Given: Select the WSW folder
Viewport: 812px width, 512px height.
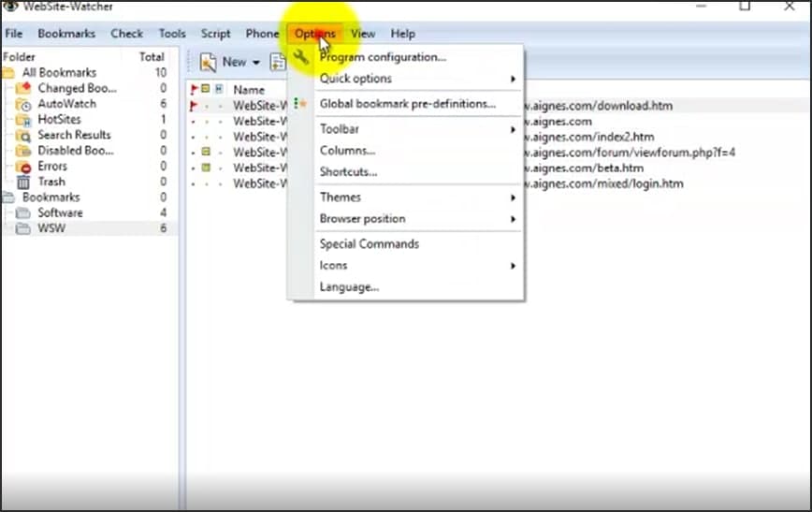Looking at the screenshot, I should pos(51,228).
